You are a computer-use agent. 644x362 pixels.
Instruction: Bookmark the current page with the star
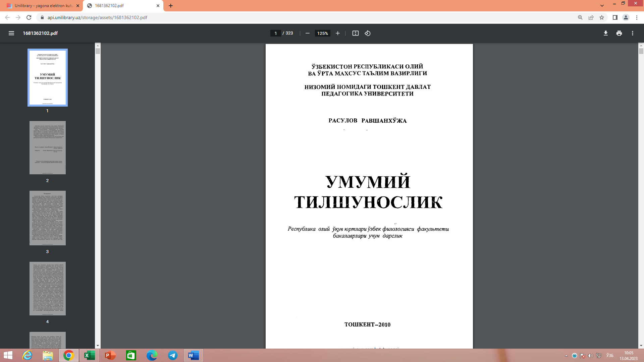(601, 17)
